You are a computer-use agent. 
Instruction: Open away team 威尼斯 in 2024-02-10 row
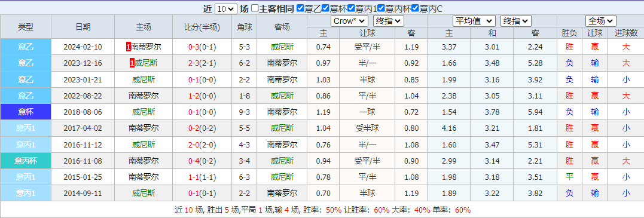282,47
